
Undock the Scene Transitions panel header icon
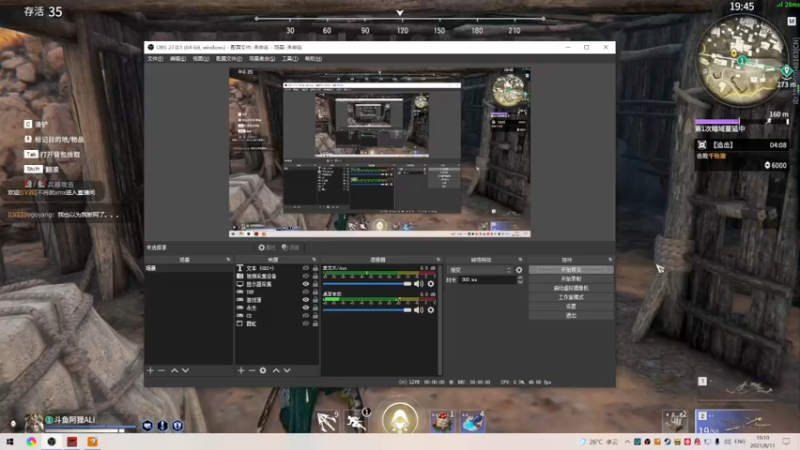[520, 260]
